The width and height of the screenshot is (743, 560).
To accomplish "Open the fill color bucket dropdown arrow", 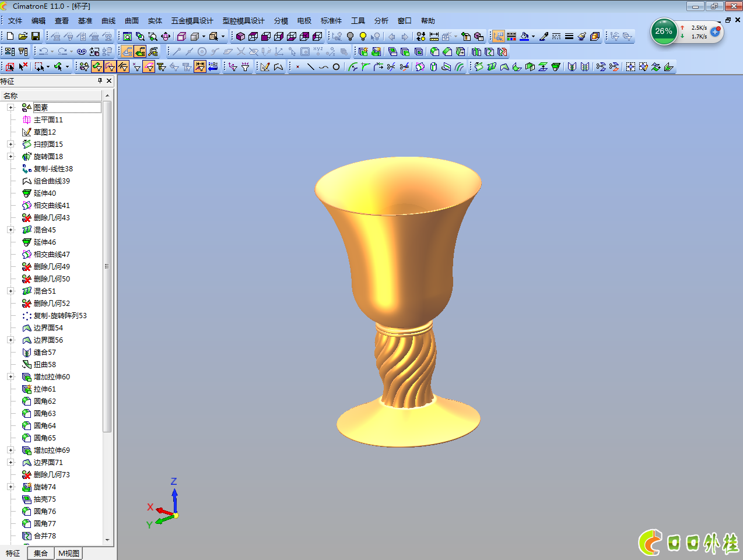I will pyautogui.click(x=533, y=36).
